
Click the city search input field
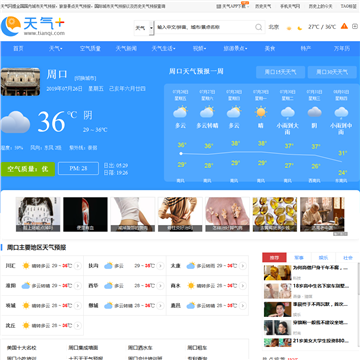pyautogui.click(x=204, y=28)
